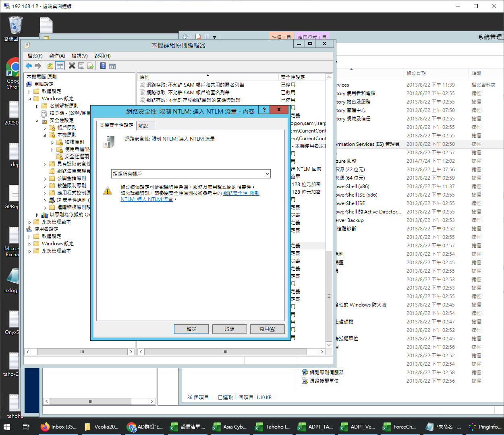Click the policy list horizontal scrollbar

[x=226, y=352]
